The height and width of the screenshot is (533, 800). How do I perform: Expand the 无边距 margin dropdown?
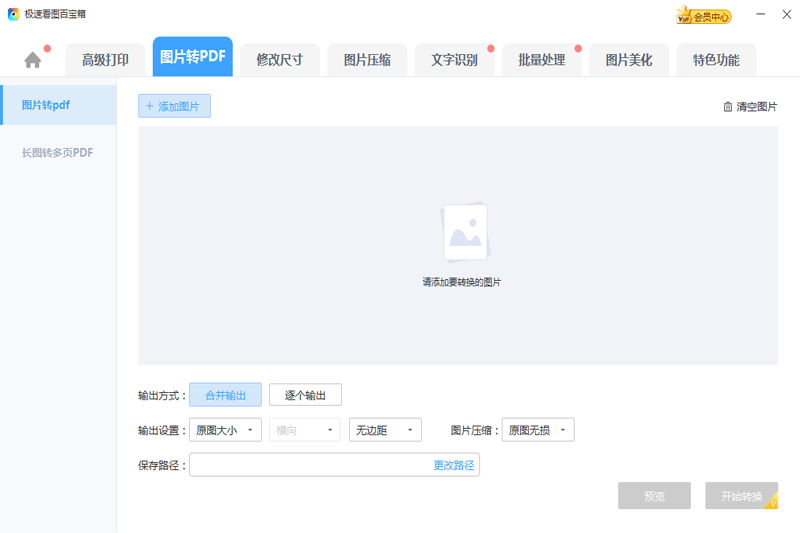[x=385, y=430]
